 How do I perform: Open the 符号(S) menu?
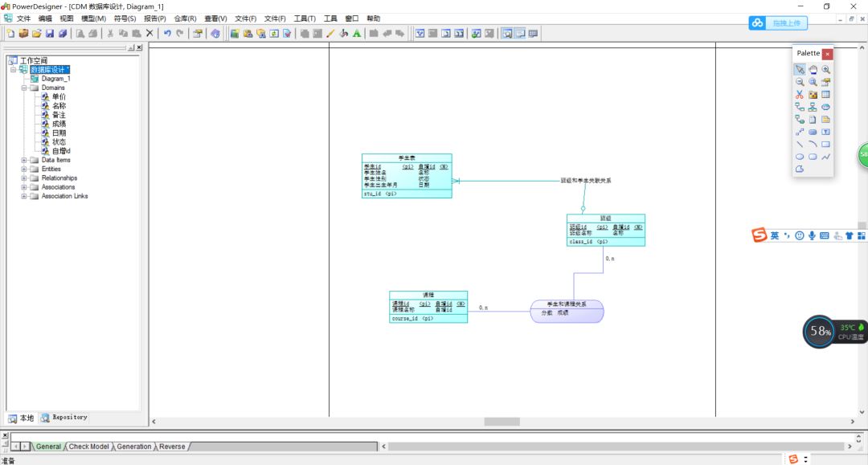tap(125, 18)
